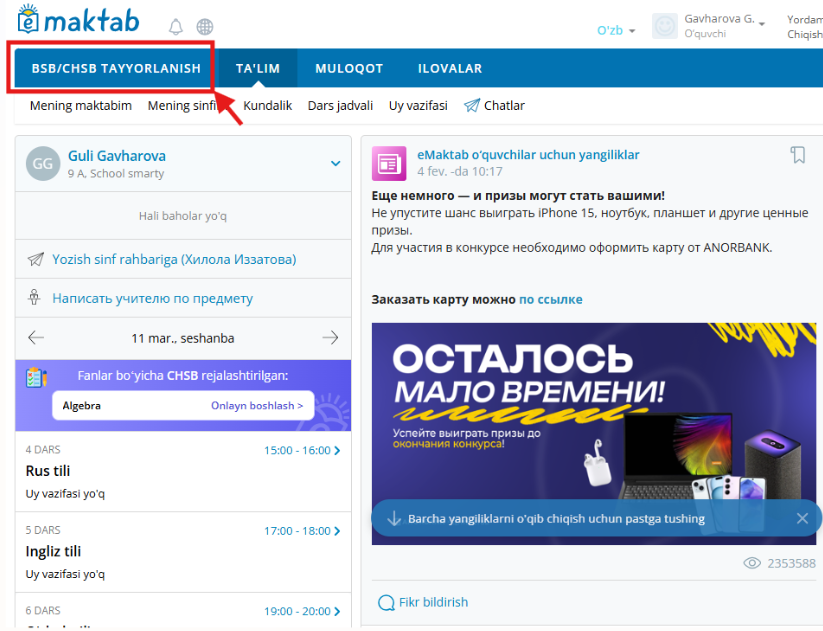Click the user avatar icon in header
Viewport: 823px width, 631px height.
(664, 26)
